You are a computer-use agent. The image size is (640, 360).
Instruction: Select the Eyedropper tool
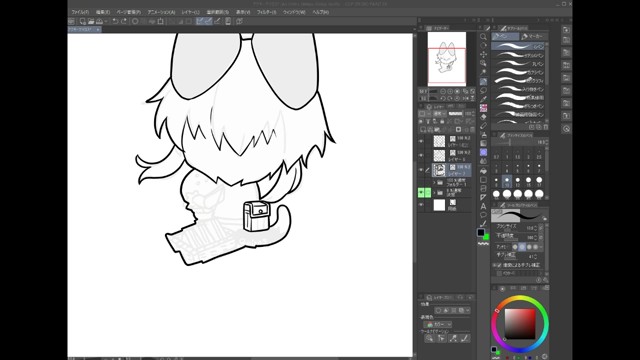click(x=483, y=99)
